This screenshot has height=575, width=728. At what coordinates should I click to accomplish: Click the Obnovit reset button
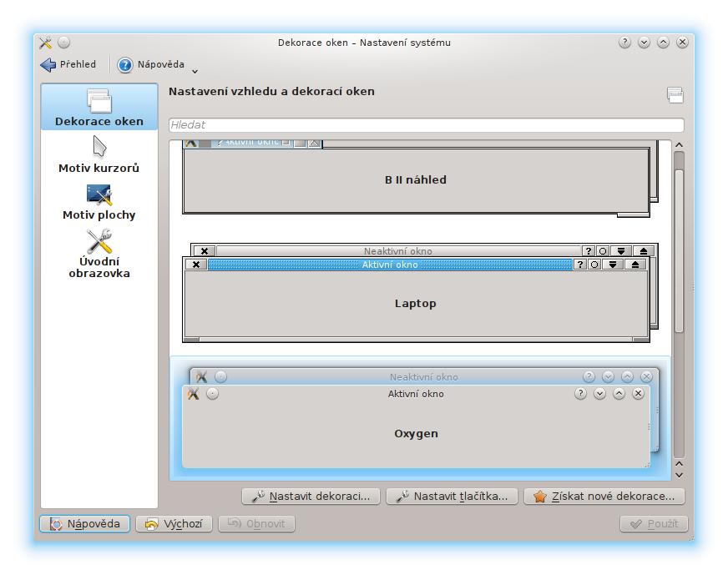click(x=257, y=524)
